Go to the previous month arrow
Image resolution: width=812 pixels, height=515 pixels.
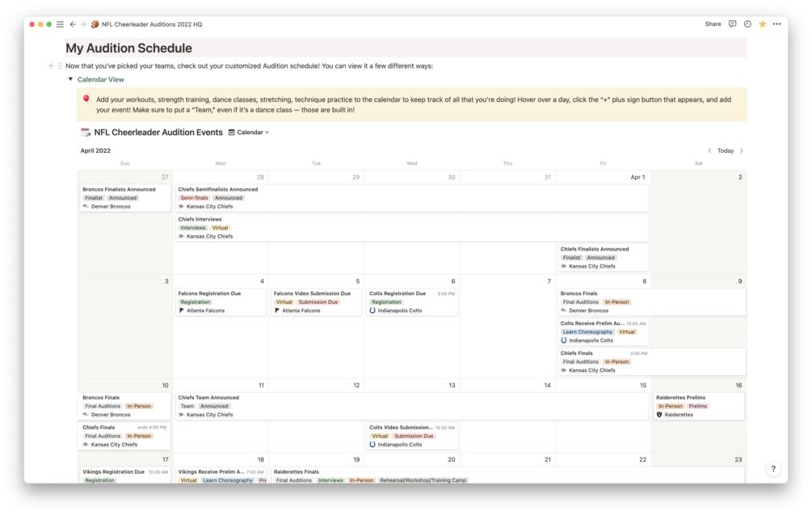(x=709, y=150)
